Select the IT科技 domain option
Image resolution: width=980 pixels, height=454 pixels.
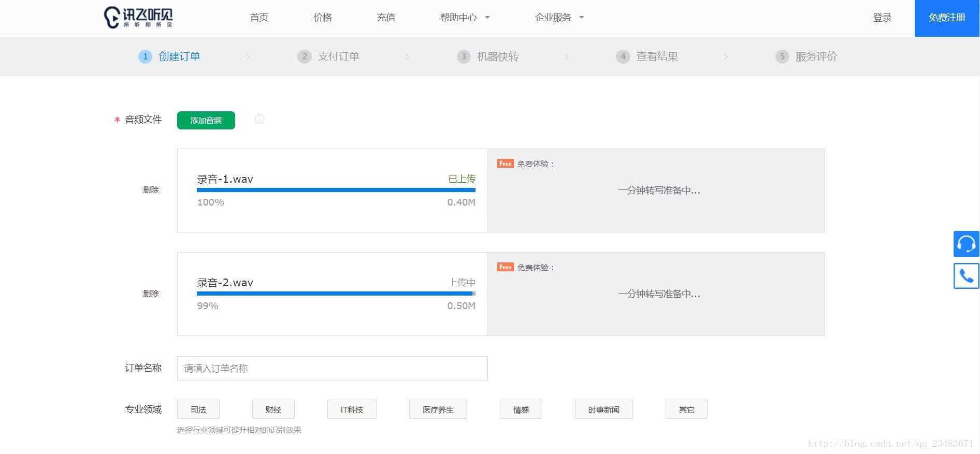tap(352, 409)
